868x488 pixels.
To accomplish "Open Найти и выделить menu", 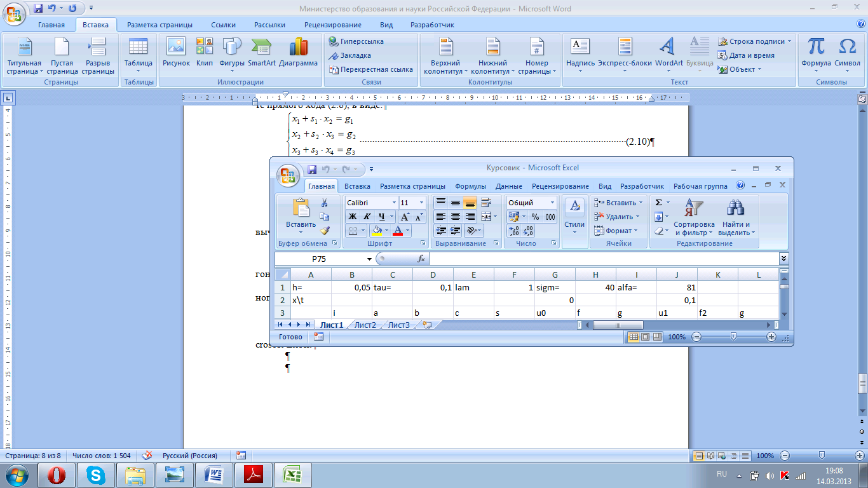I will tap(737, 217).
